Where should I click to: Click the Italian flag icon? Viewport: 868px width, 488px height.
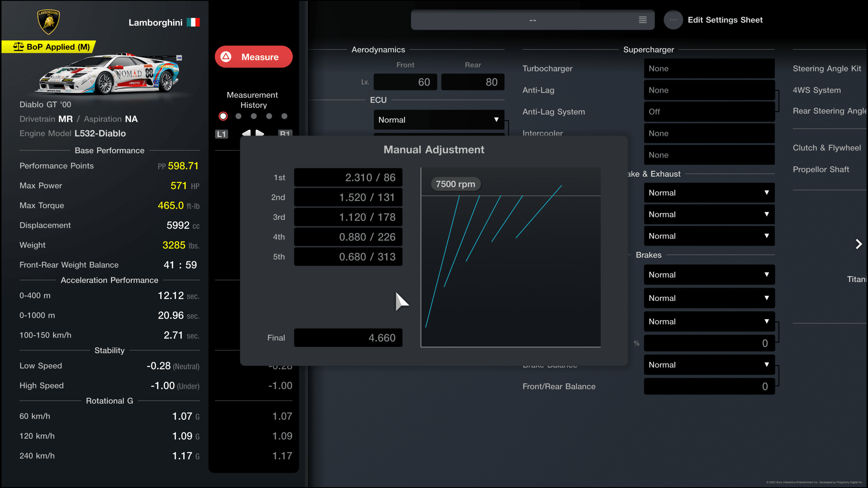pos(193,22)
